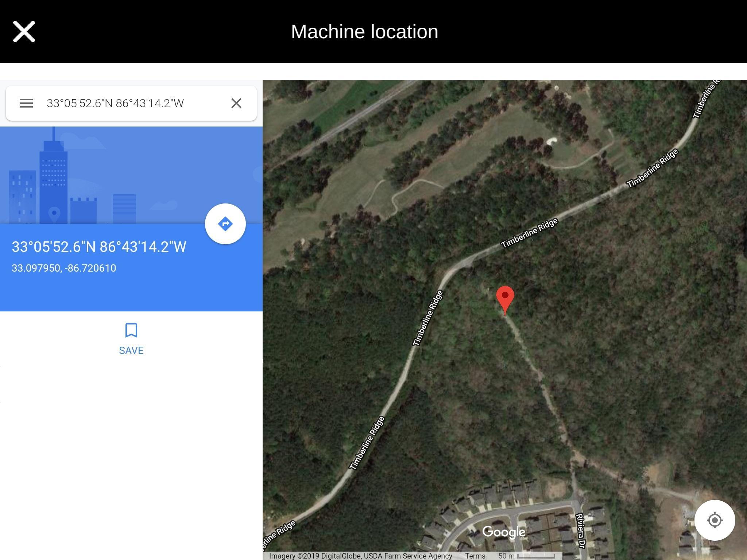Click the SAVE label

131,350
